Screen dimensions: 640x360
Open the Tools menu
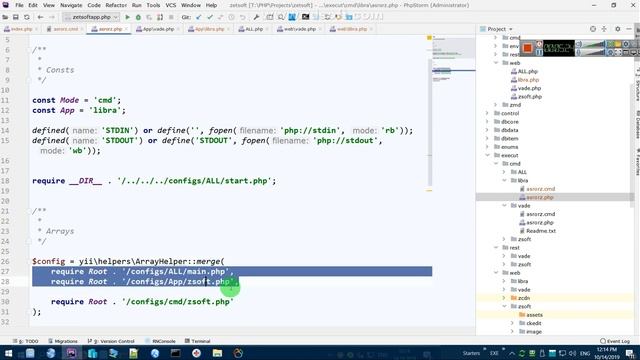tap(153, 5)
